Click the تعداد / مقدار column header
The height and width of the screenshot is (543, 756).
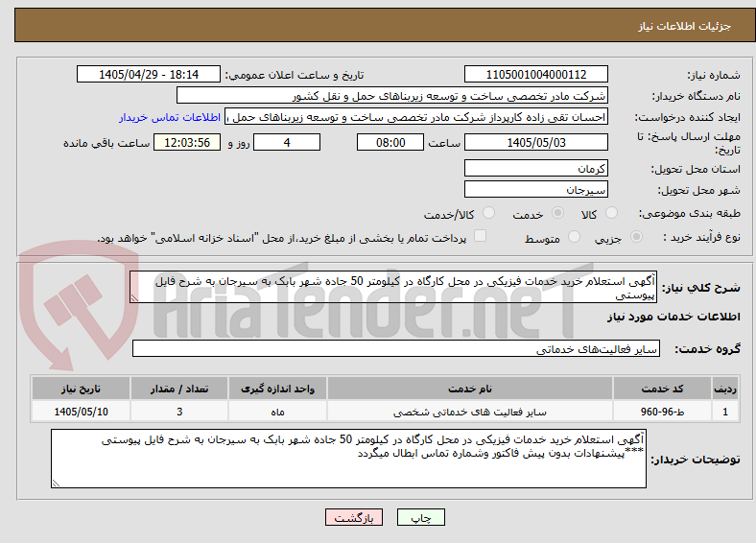(179, 389)
